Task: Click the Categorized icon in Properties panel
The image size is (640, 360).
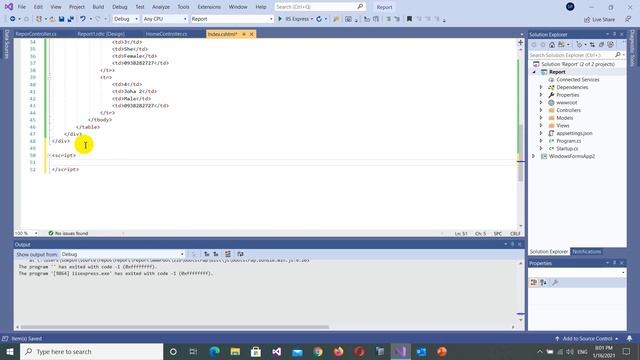Action: [534, 282]
